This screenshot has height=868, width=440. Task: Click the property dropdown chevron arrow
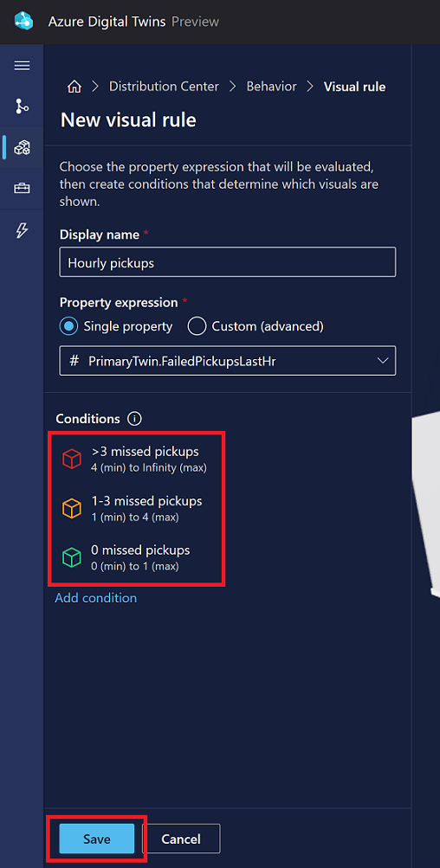(382, 361)
